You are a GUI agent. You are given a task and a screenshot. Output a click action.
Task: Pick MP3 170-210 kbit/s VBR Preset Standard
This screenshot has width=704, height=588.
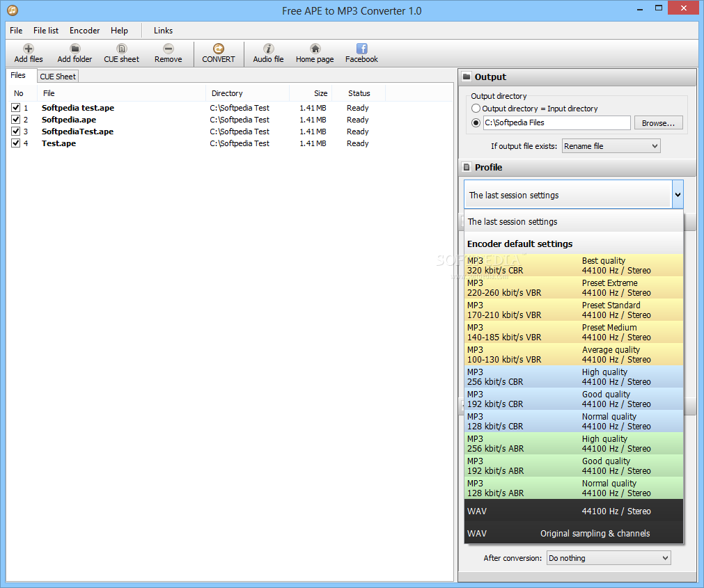coord(574,310)
